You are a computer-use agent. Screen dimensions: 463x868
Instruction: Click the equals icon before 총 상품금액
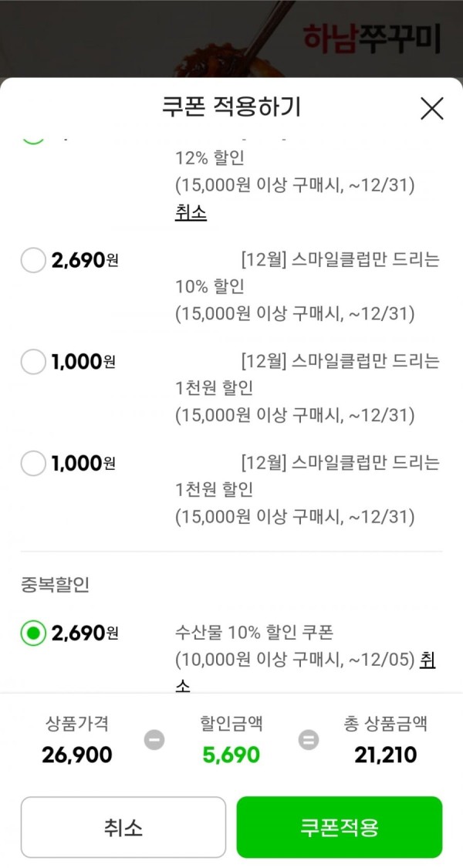pos(309,740)
